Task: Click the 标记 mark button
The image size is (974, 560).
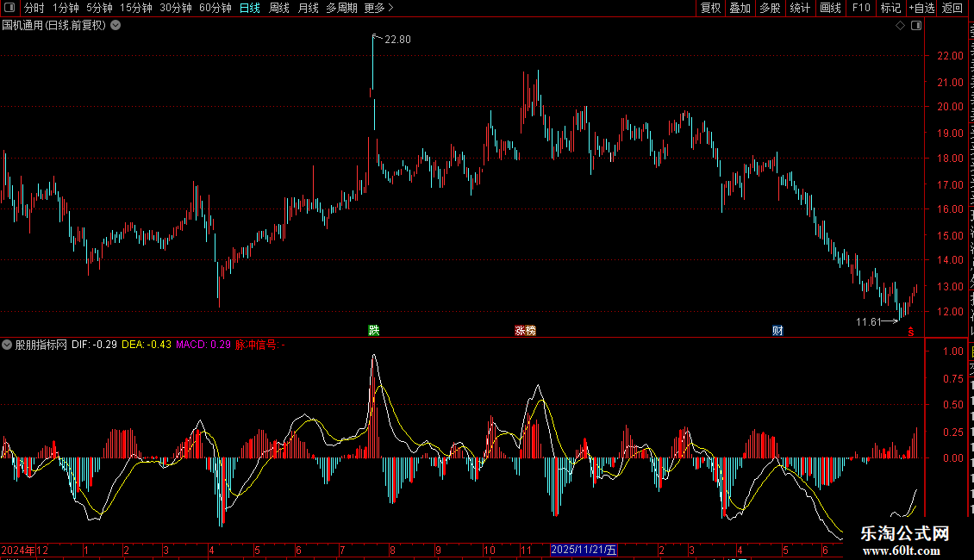Action: click(890, 8)
